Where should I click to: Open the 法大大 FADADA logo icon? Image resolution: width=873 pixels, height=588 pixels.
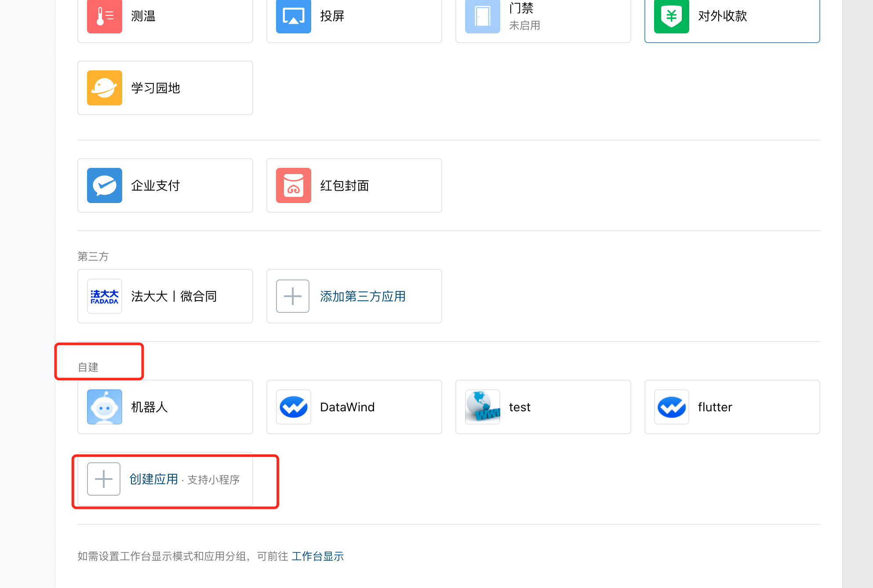point(105,296)
